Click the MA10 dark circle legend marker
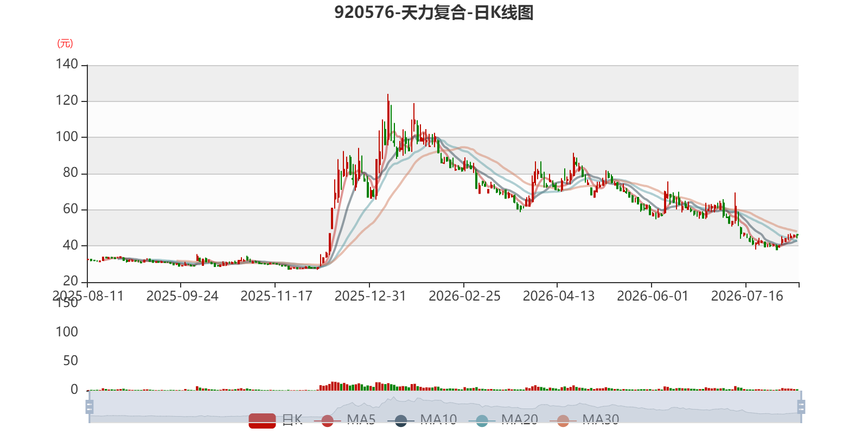 (401, 420)
